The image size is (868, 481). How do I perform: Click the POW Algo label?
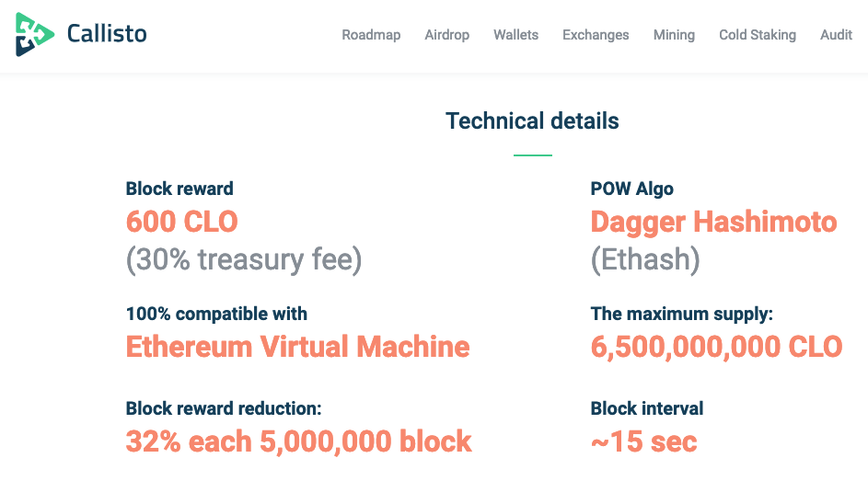(x=631, y=189)
